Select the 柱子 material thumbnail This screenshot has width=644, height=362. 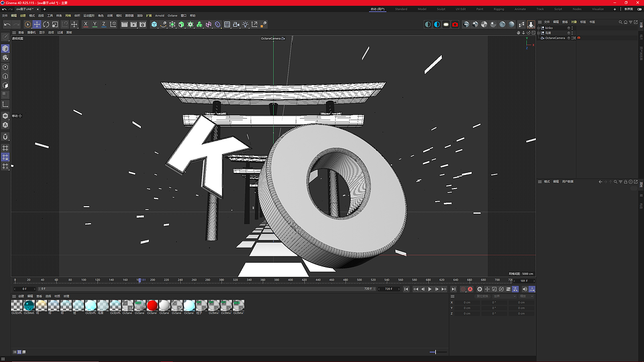coord(201,306)
